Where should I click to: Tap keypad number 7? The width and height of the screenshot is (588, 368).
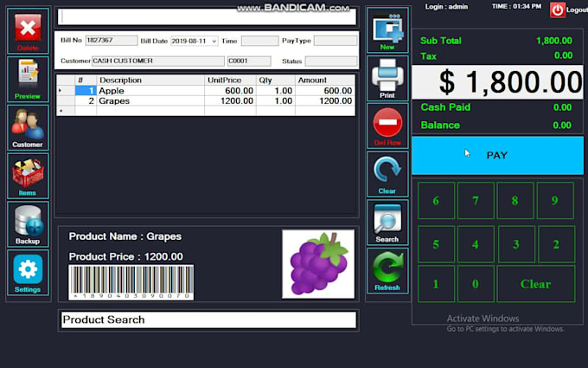point(476,201)
